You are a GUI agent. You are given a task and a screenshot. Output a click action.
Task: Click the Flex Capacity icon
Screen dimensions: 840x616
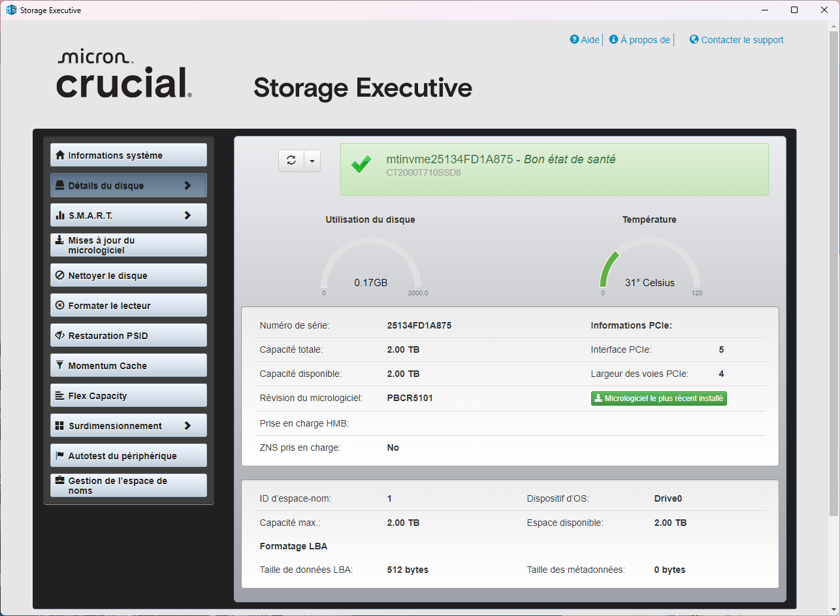[x=59, y=395]
